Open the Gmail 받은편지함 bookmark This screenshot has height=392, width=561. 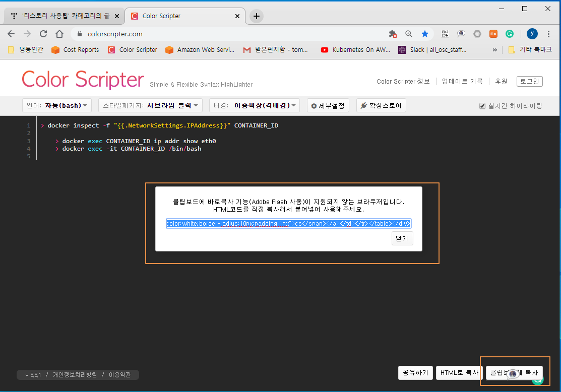[276, 50]
